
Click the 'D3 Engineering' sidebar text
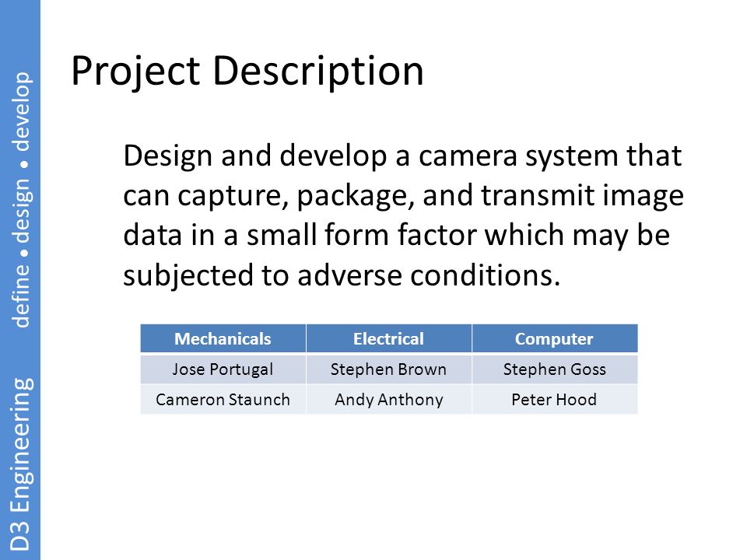21,464
